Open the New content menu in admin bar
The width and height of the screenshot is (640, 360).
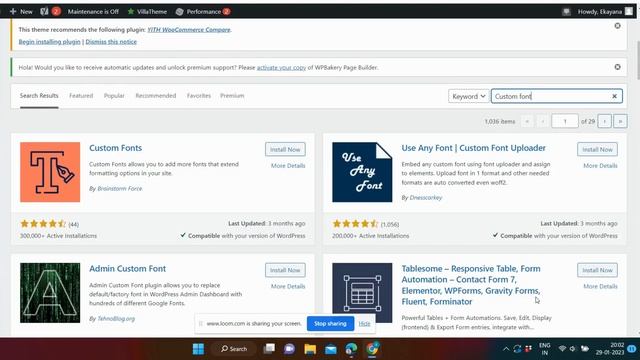[21, 11]
